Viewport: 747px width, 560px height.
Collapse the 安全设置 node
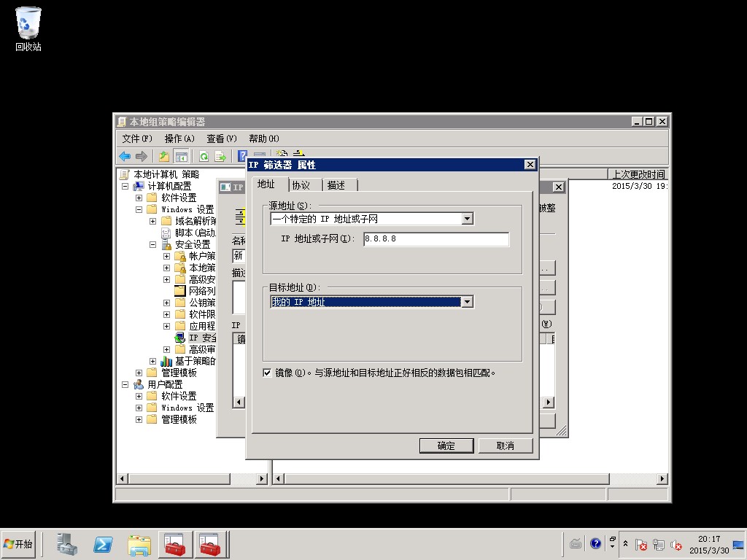[153, 244]
